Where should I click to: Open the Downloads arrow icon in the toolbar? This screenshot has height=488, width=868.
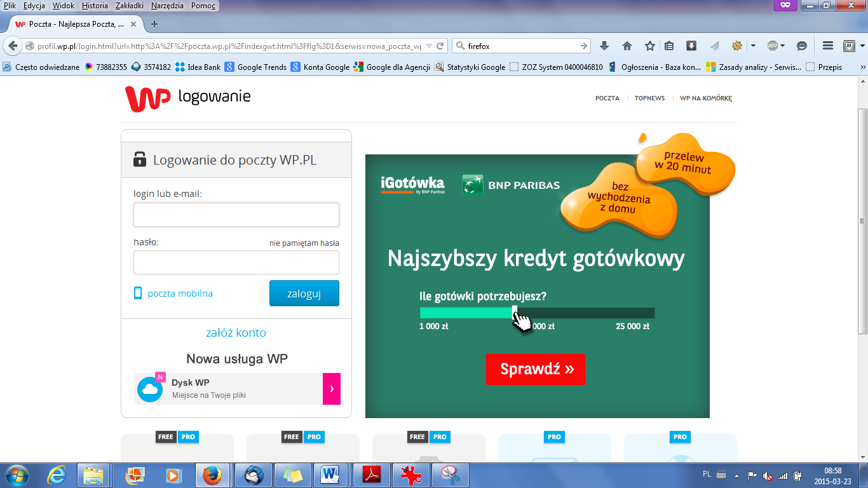coord(604,46)
